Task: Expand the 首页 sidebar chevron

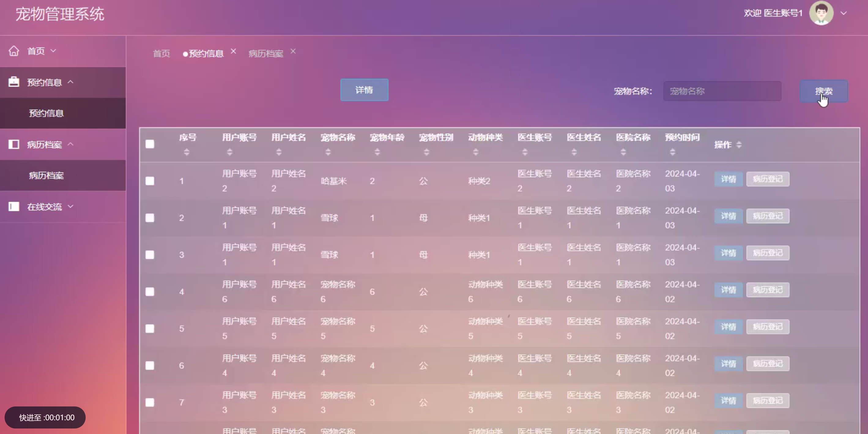Action: 53,51
